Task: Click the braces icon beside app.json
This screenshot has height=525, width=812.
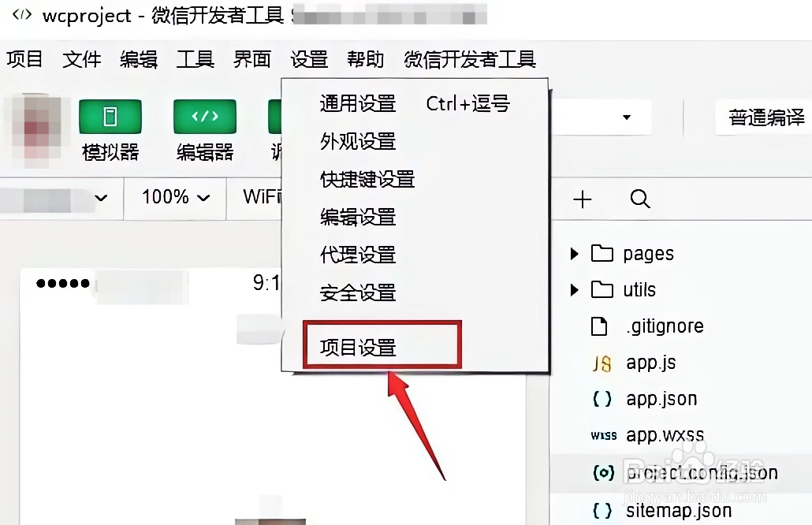Action: [602, 399]
